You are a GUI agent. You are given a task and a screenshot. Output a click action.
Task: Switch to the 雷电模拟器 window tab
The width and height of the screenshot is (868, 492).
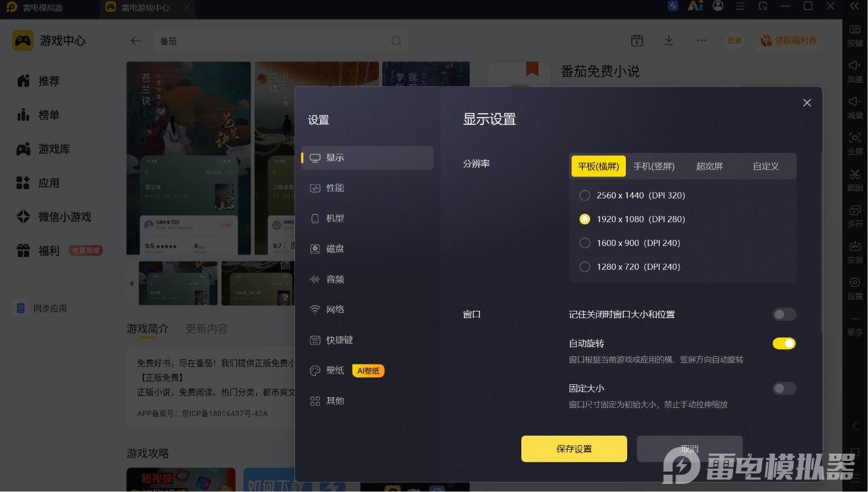pyautogui.click(x=44, y=8)
